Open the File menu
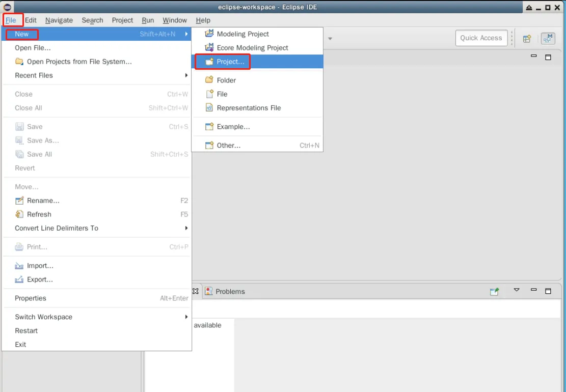 11,20
